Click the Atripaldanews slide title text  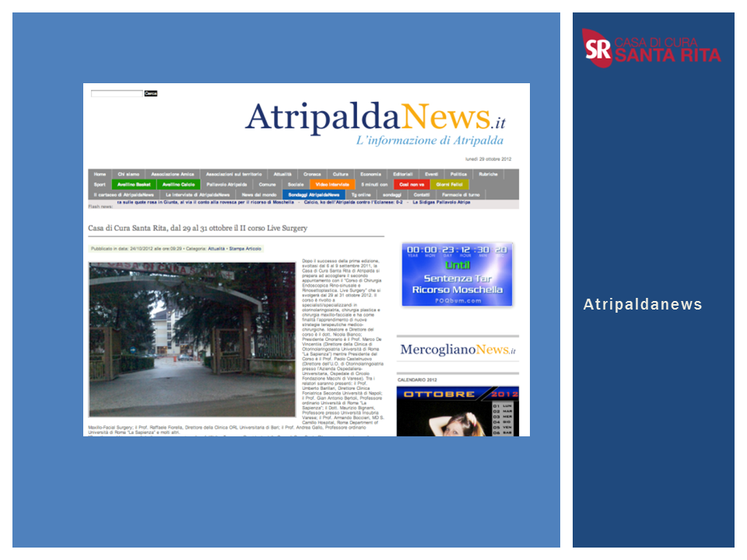(643, 304)
